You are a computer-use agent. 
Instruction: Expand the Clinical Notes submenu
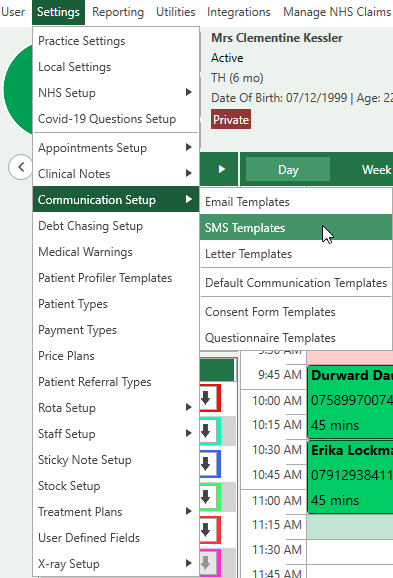116,174
